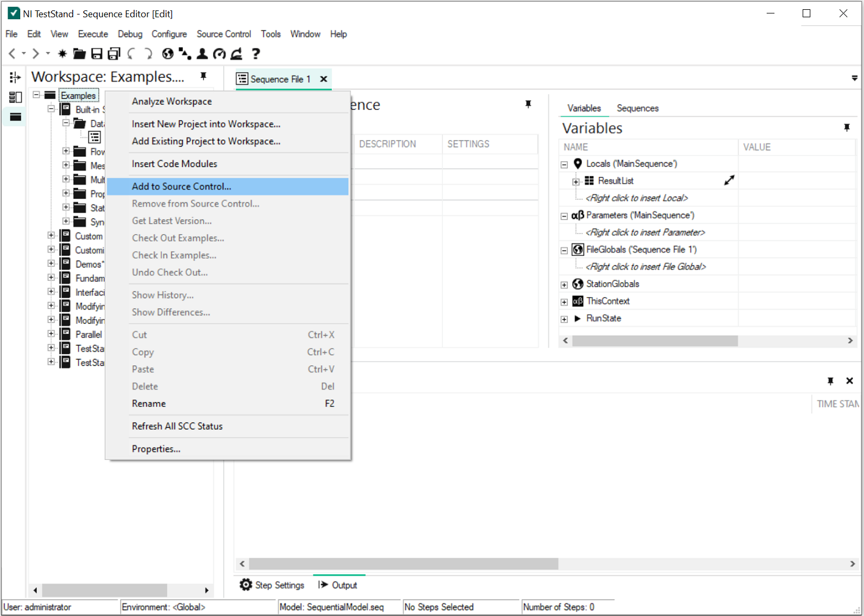This screenshot has height=616, width=864.
Task: Click the navigate Back arrow in toolbar
Action: coord(12,54)
